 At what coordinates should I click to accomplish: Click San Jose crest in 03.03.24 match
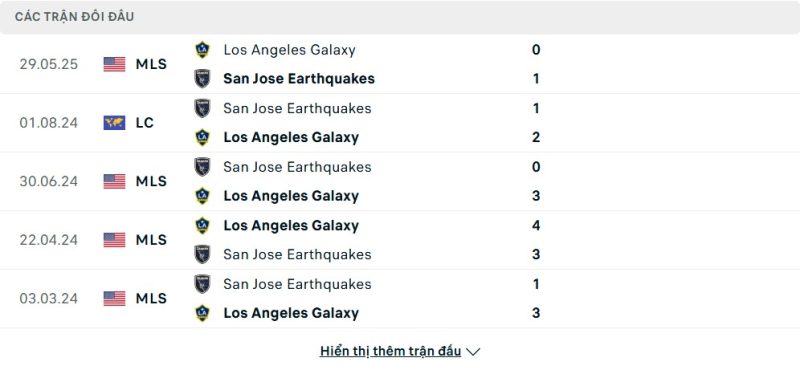coord(203,284)
